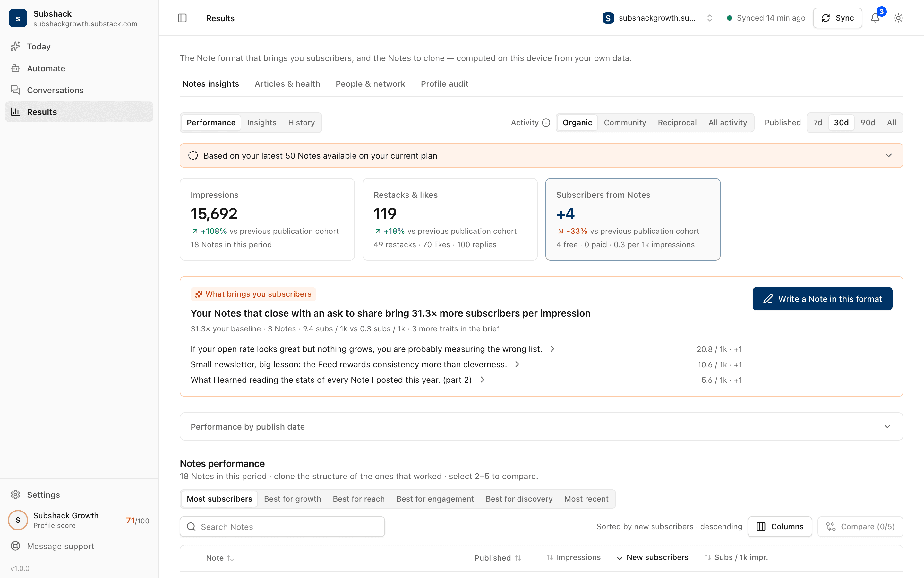Sort by Best for reach
This screenshot has width=924, height=578.
coord(358,499)
